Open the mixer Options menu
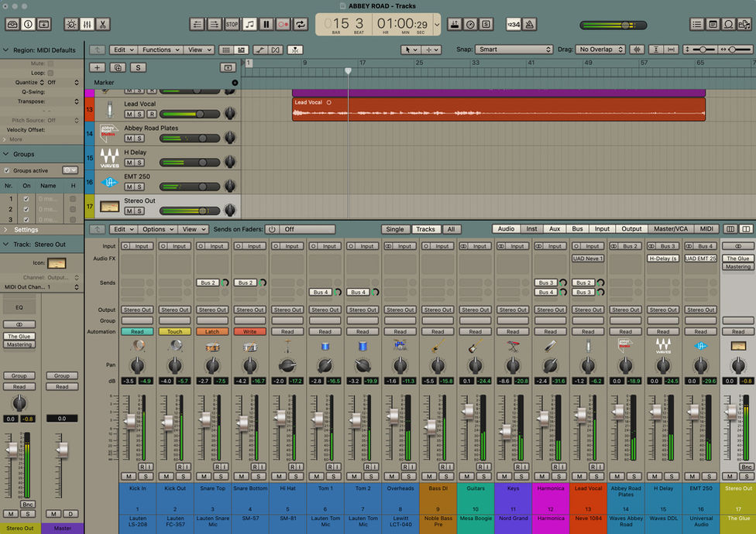756x534 pixels. pyautogui.click(x=157, y=229)
